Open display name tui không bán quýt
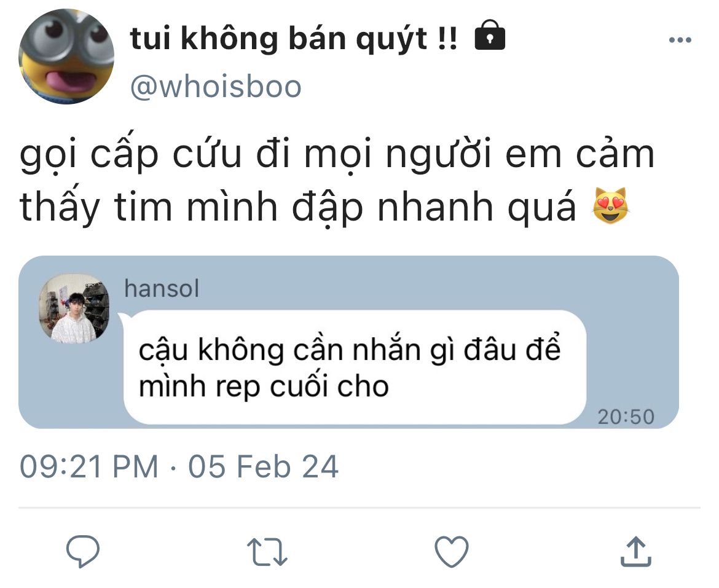The width and height of the screenshot is (719, 588). pyautogui.click(x=294, y=38)
